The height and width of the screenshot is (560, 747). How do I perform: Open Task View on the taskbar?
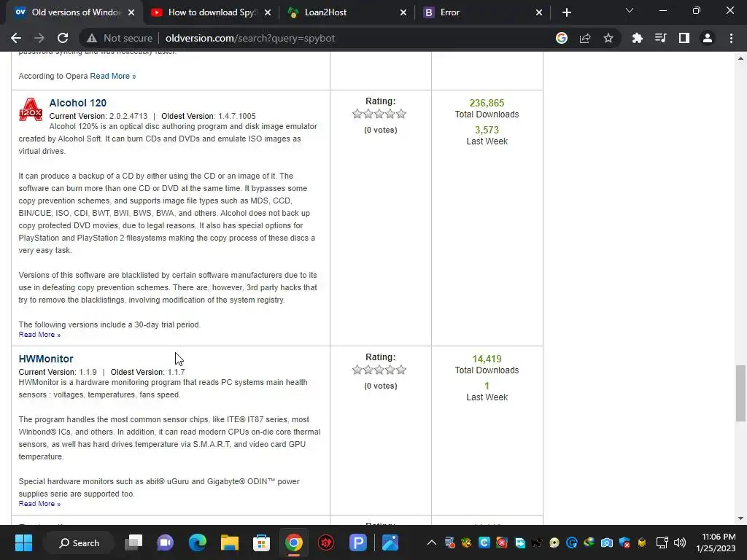(133, 542)
